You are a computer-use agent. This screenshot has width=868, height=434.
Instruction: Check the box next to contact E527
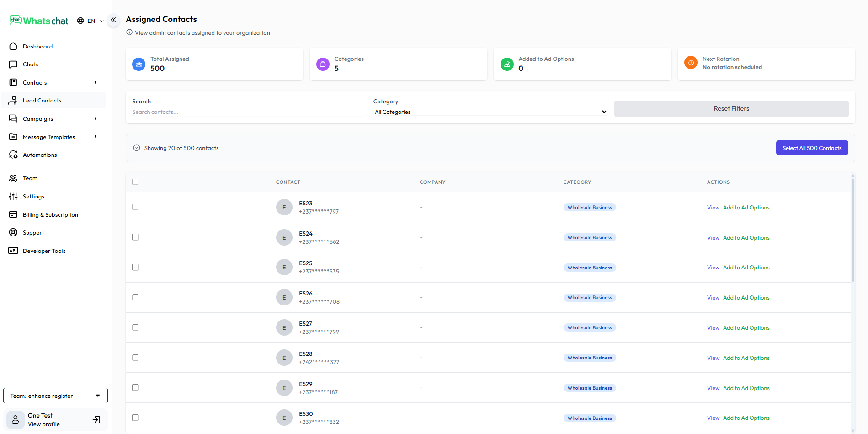135,327
